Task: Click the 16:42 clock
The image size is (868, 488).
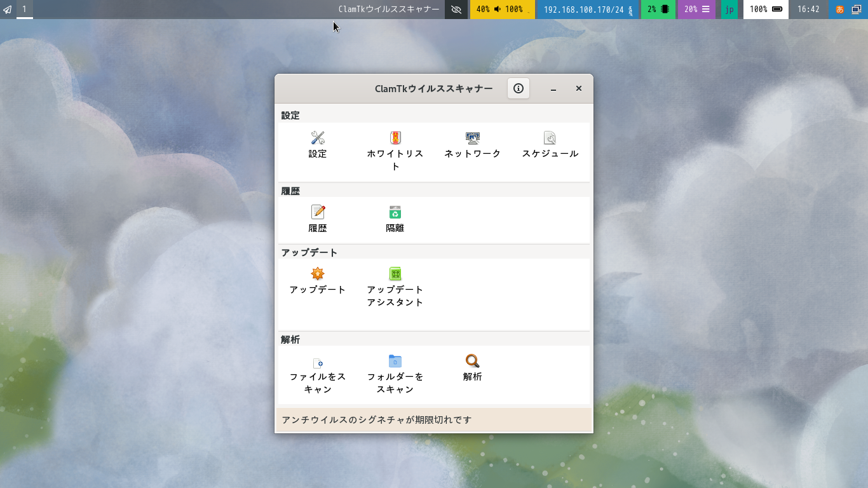Action: [x=808, y=10]
